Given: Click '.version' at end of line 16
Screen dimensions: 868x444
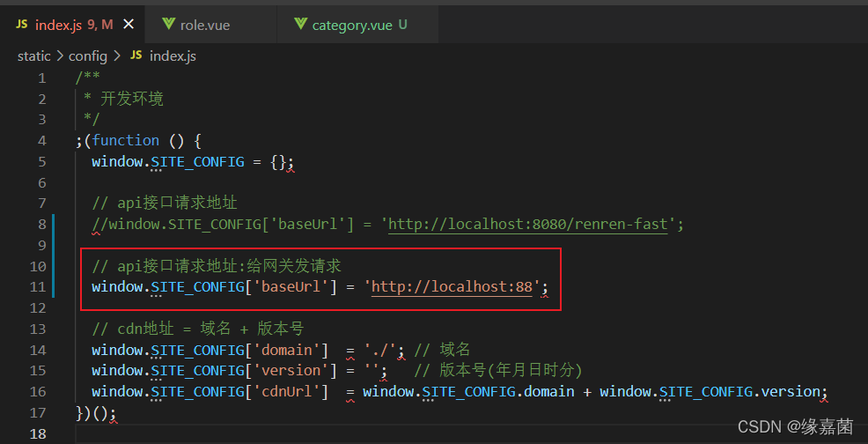Looking at the screenshot, I should [x=786, y=391].
